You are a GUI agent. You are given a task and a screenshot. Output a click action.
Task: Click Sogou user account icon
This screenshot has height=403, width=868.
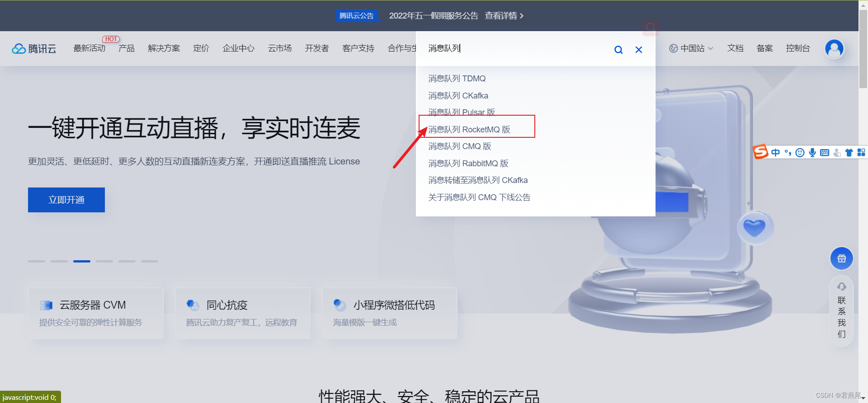click(837, 152)
